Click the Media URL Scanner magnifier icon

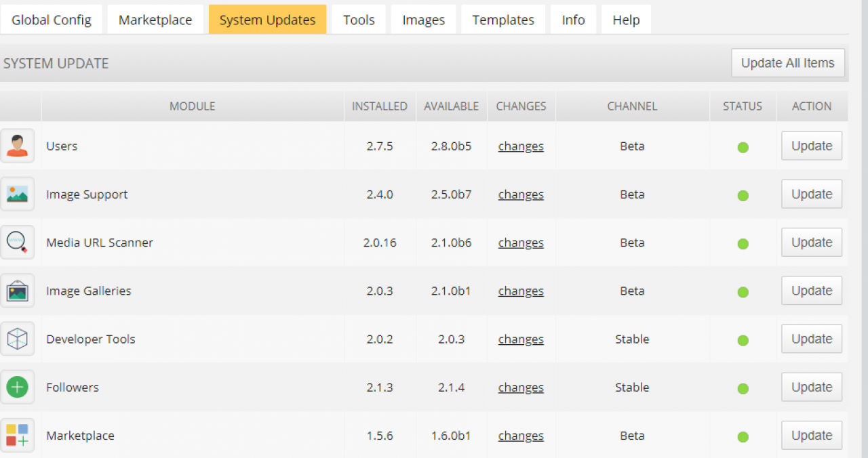point(17,243)
